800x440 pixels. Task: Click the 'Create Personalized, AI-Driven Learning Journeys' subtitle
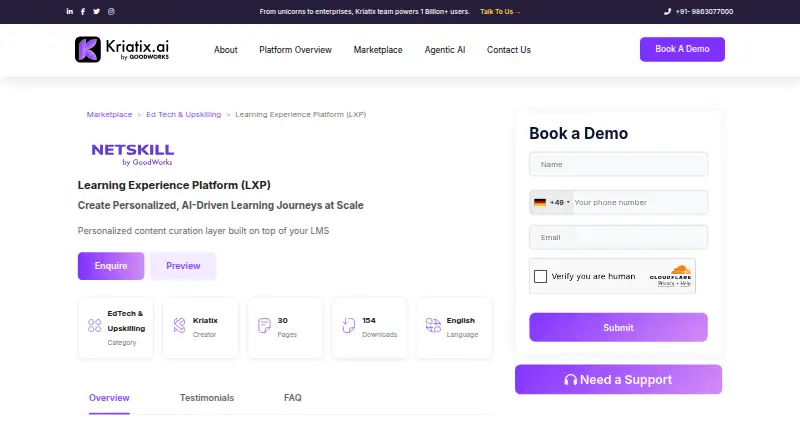coord(220,205)
